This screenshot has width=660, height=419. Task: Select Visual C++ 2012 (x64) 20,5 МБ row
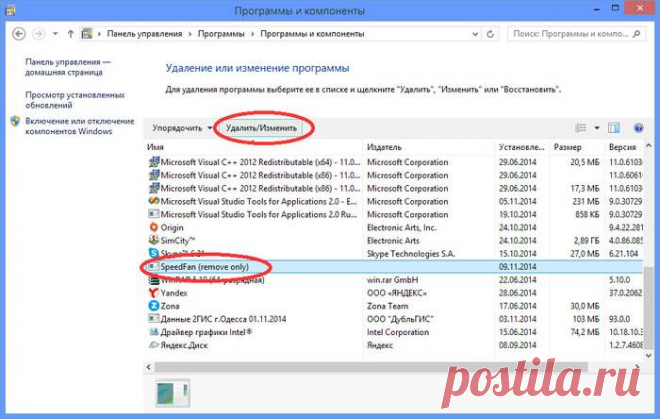394,162
